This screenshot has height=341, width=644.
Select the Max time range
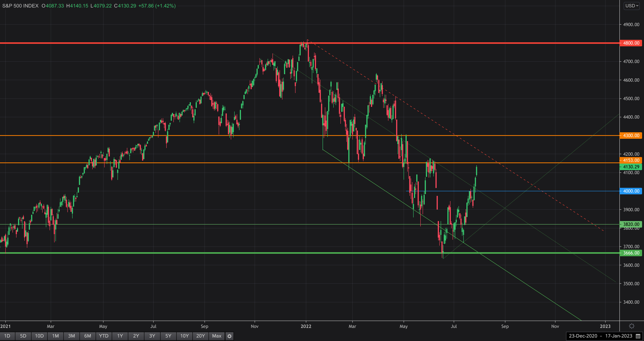[217, 336]
